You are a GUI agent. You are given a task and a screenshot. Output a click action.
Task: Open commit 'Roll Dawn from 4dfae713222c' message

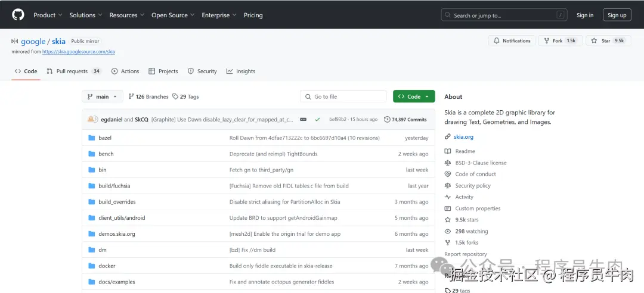click(x=304, y=138)
